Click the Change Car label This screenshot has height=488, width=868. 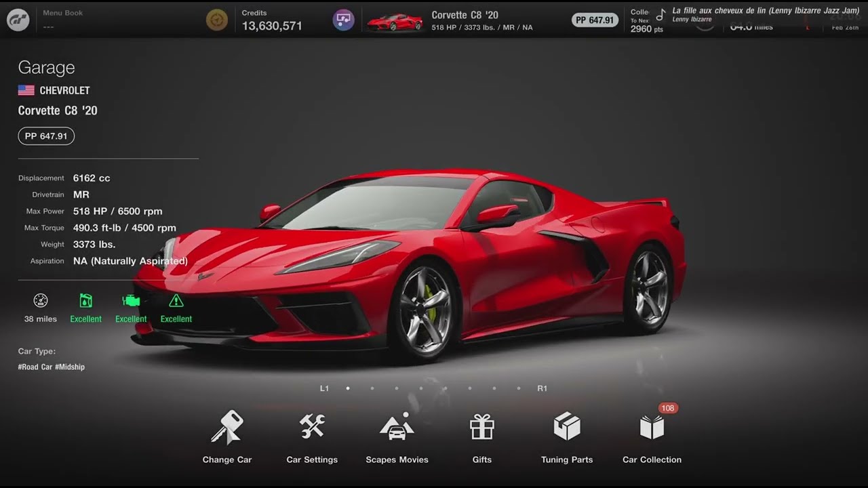(227, 460)
